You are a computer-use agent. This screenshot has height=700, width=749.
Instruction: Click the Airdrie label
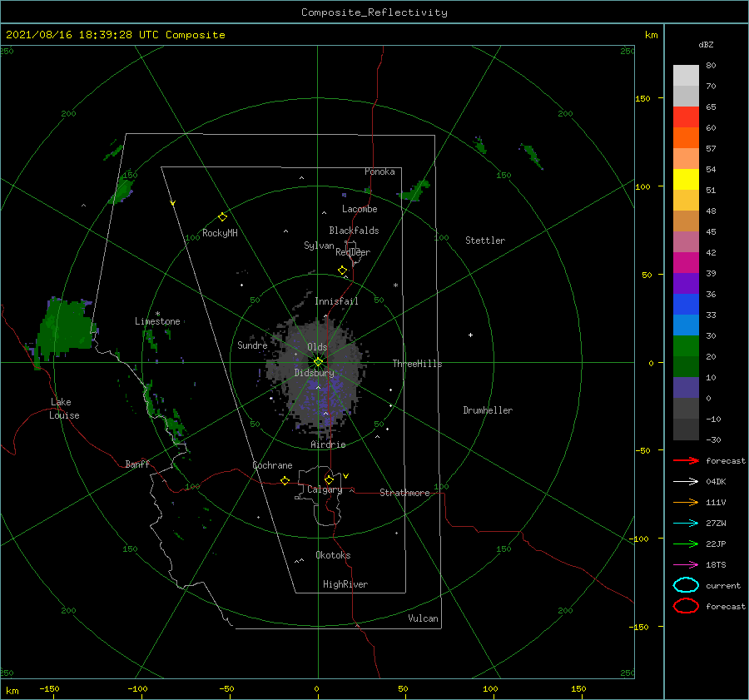pos(328,444)
